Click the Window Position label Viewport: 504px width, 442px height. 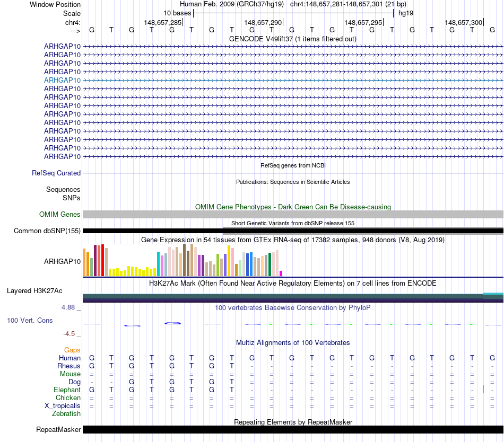coord(55,4)
